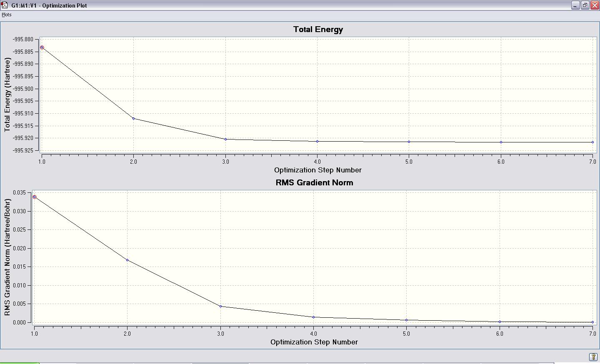Select step 5 point on RMS Gradient plot
The image size is (600, 364).
click(x=406, y=320)
